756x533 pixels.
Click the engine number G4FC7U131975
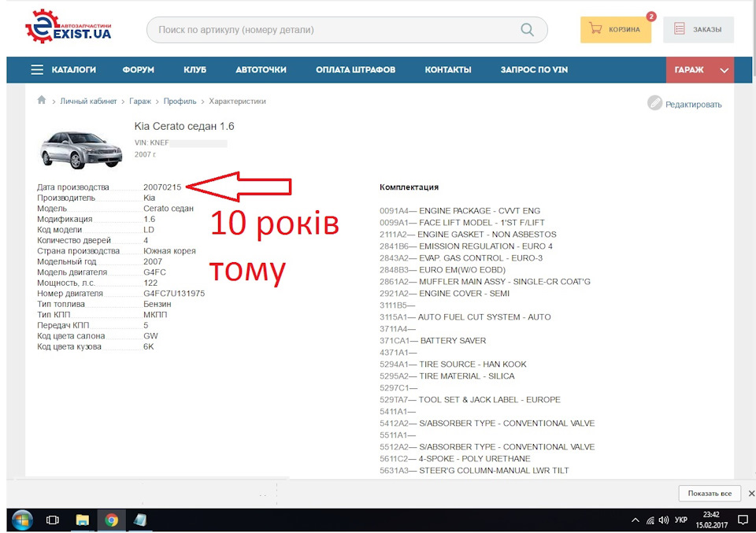coord(174,294)
